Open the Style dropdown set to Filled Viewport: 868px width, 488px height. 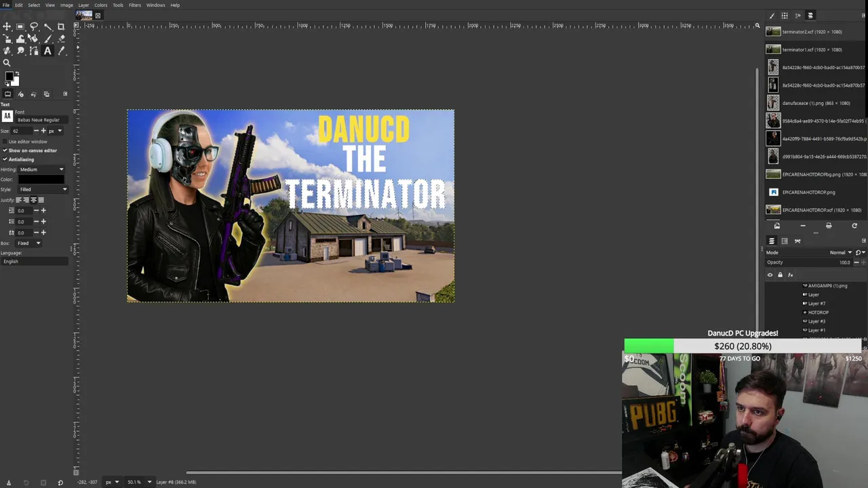click(43, 189)
